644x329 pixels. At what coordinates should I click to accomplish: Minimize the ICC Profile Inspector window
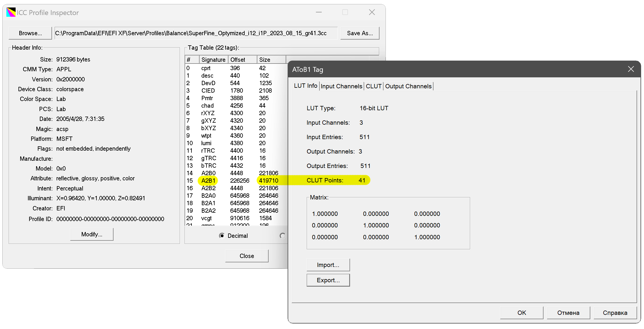319,12
